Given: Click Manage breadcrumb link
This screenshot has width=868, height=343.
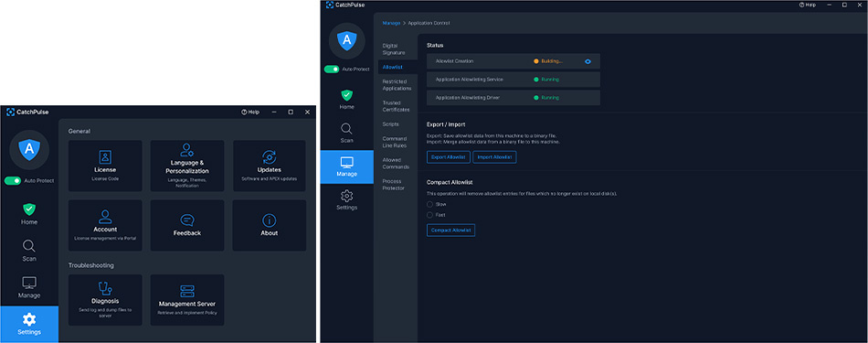Looking at the screenshot, I should pyautogui.click(x=391, y=23).
